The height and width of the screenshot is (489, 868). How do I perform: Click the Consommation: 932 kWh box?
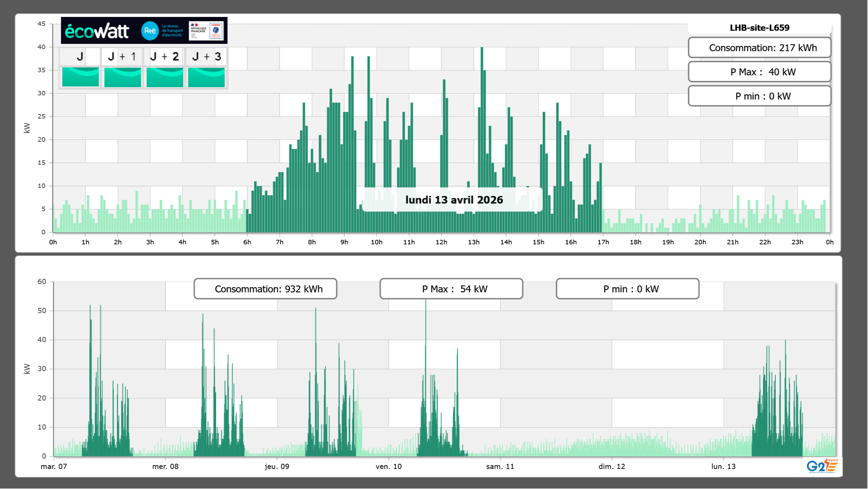tap(265, 289)
